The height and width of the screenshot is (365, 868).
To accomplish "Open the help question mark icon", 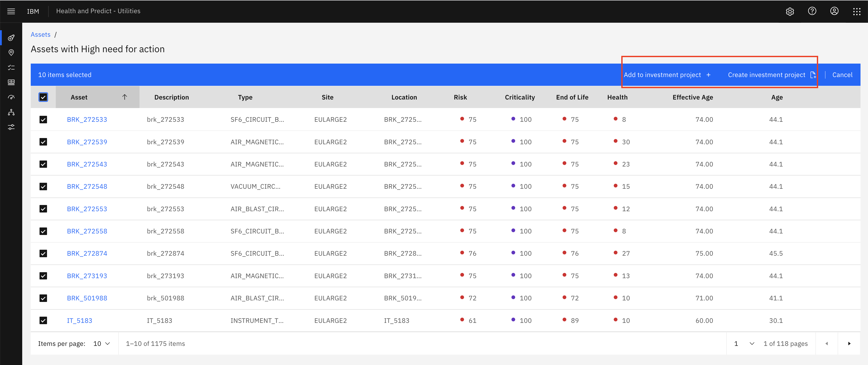I will (x=812, y=11).
